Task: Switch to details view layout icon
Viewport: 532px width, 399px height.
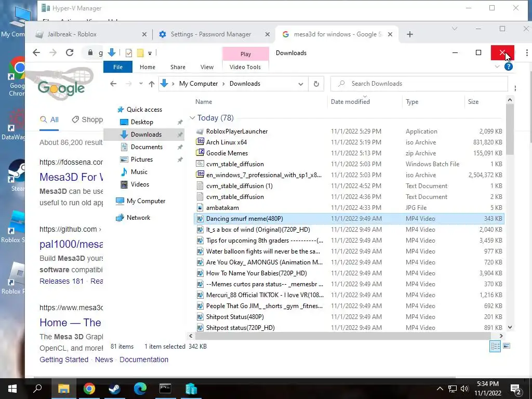Action: coord(495,347)
